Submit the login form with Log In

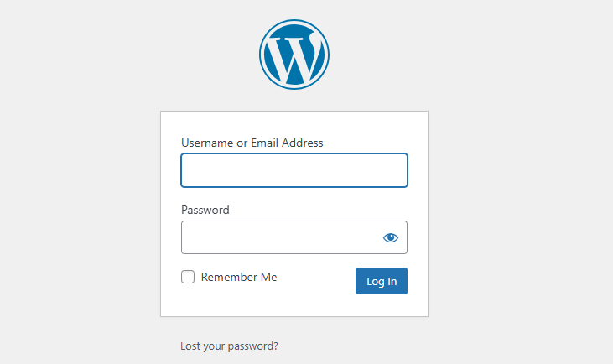tap(382, 281)
